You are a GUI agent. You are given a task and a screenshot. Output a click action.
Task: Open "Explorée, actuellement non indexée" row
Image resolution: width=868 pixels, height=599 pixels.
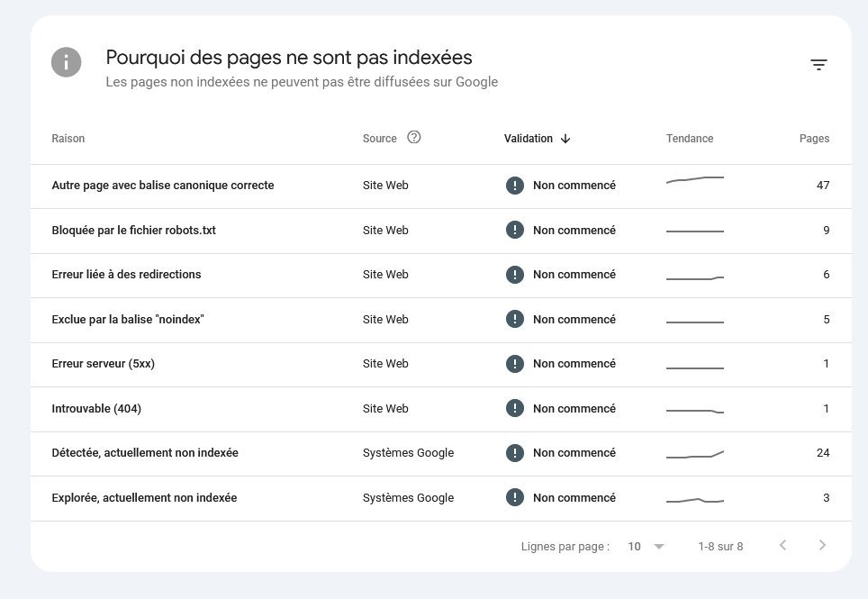144,498
